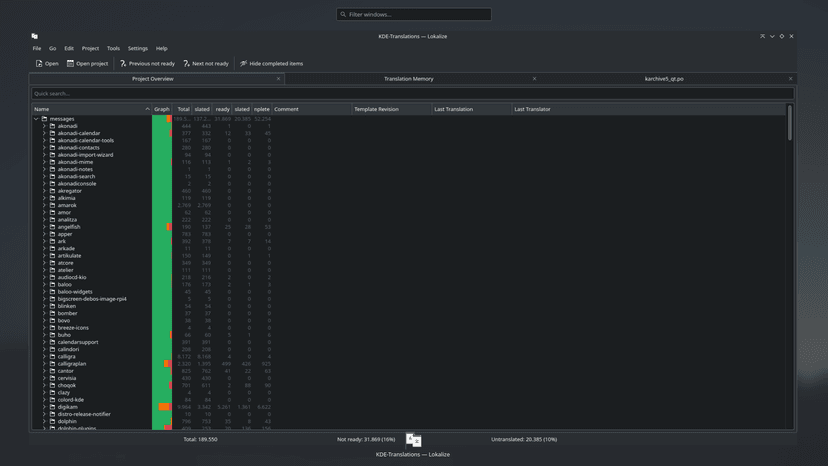
Task: Expand the angelfish folder
Action: point(44,227)
